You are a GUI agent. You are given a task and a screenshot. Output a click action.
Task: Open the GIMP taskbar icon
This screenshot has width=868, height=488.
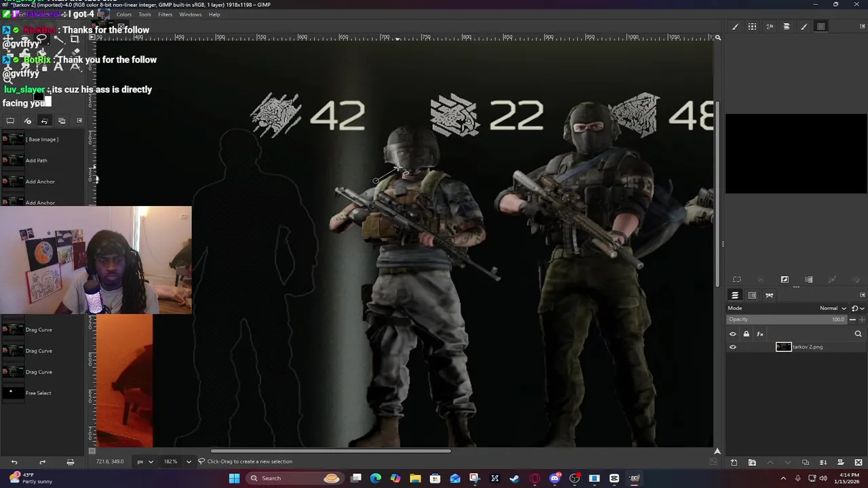pyautogui.click(x=634, y=478)
